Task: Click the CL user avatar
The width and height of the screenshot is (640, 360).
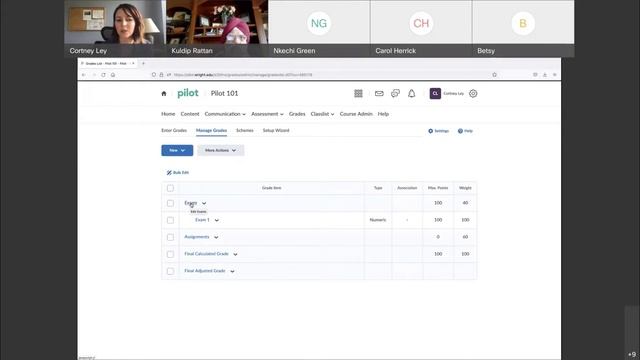Action: coord(435,93)
